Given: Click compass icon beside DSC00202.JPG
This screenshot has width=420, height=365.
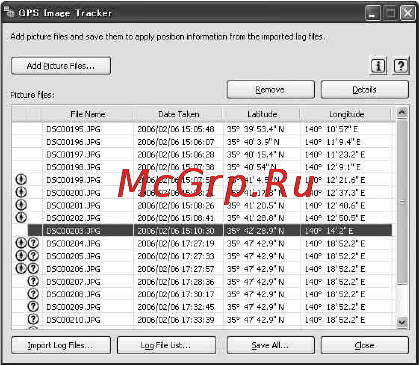Looking at the screenshot, I should tap(21, 218).
